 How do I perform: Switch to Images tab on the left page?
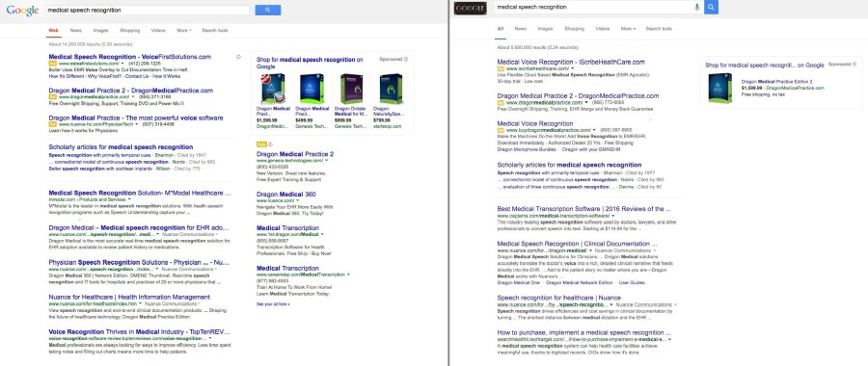click(x=100, y=31)
